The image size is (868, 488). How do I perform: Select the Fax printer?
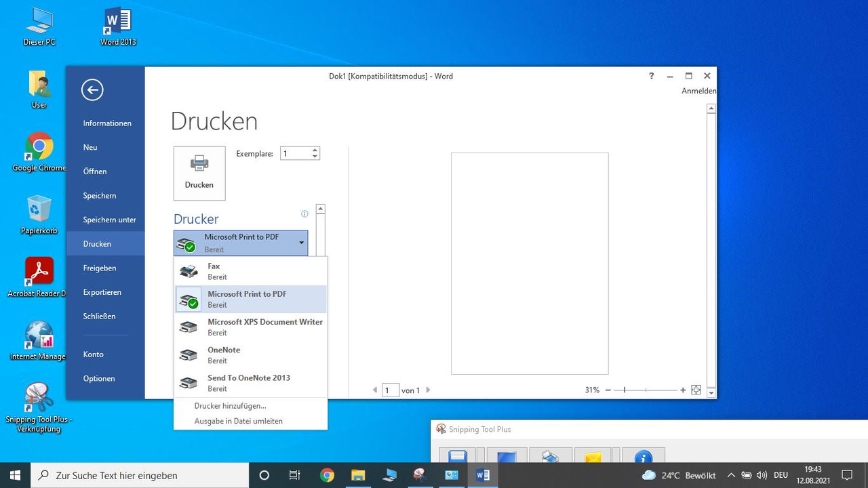pyautogui.click(x=251, y=271)
